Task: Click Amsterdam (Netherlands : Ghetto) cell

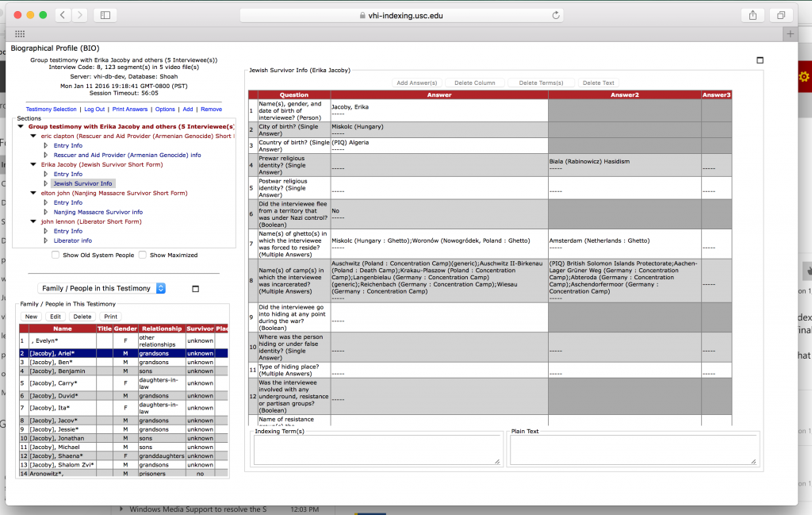Action: (x=625, y=244)
